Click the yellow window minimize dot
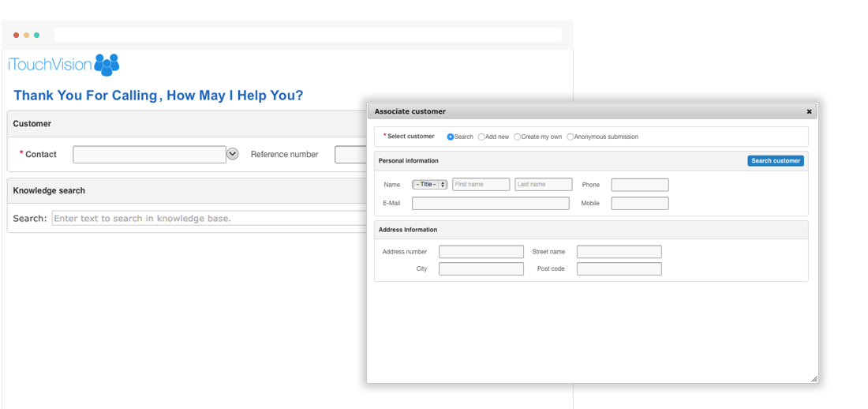 point(26,35)
